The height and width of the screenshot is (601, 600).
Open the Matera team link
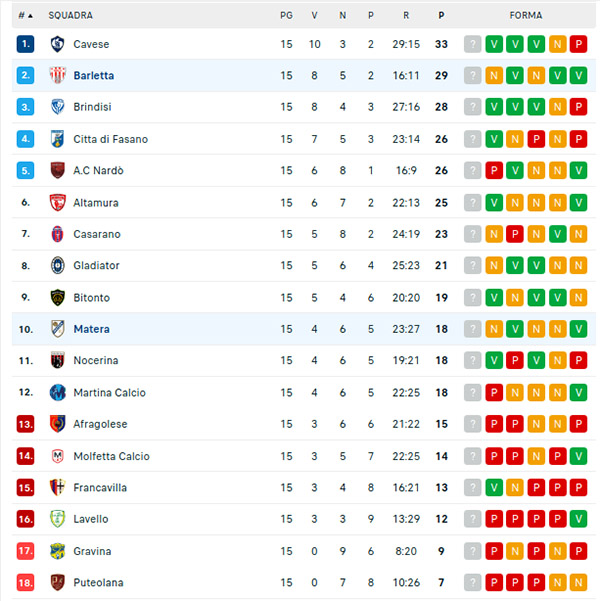[x=92, y=329]
